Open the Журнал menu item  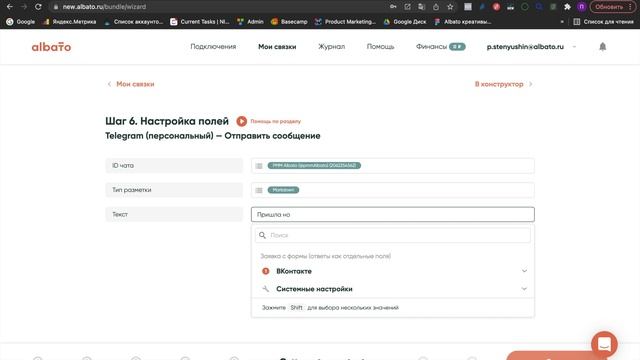(331, 47)
